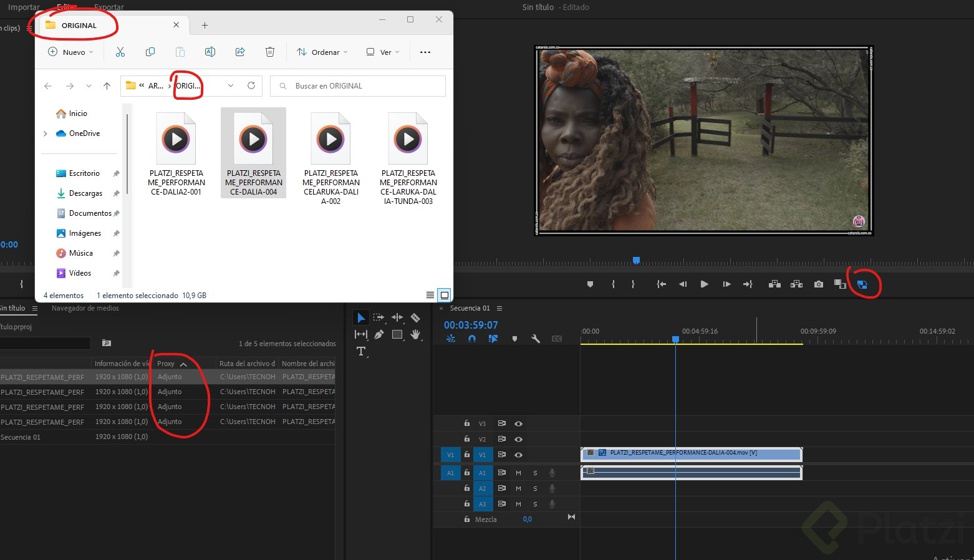
Task: Choose the Pen tool
Action: point(379,335)
